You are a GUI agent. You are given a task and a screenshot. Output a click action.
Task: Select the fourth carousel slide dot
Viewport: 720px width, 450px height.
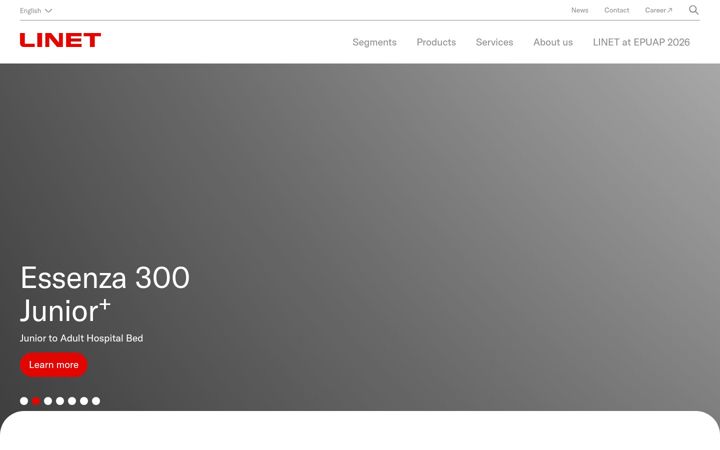pyautogui.click(x=60, y=401)
